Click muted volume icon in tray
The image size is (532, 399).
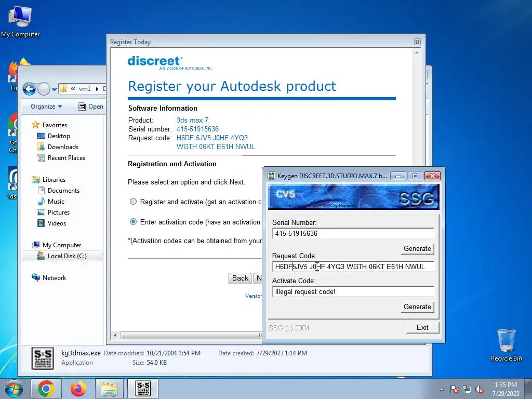pos(480,390)
